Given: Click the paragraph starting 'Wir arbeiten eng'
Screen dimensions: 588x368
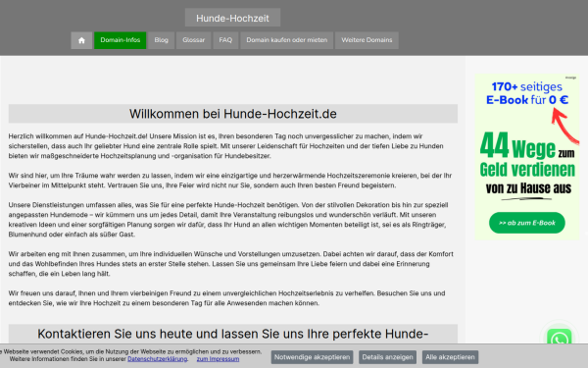Looking at the screenshot, I should pyautogui.click(x=231, y=264).
